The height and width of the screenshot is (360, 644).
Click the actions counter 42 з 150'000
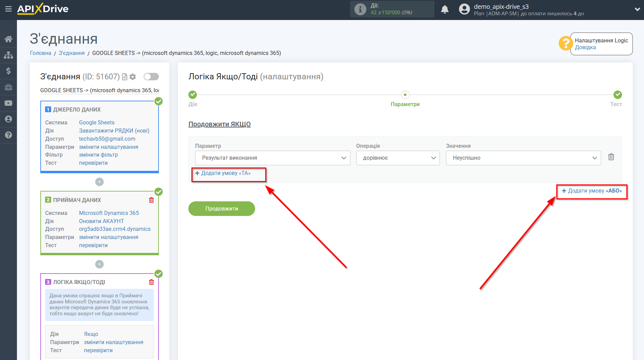point(391,13)
